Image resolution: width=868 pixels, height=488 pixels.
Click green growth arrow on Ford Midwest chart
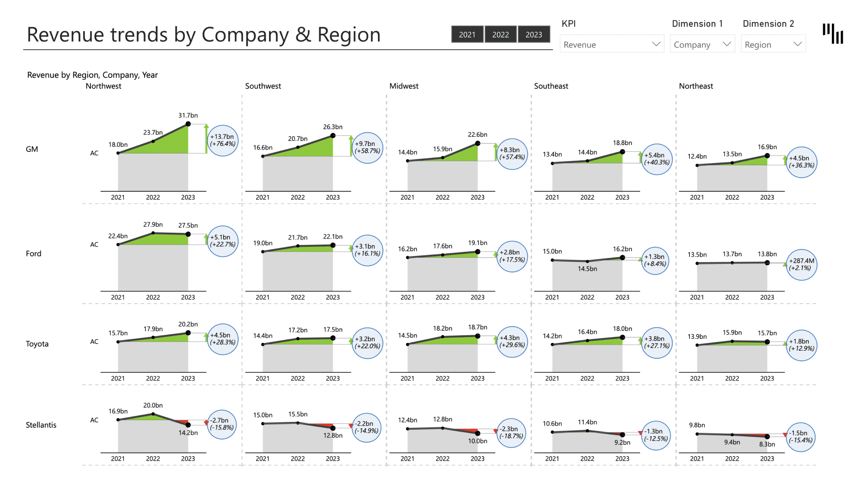pos(495,255)
